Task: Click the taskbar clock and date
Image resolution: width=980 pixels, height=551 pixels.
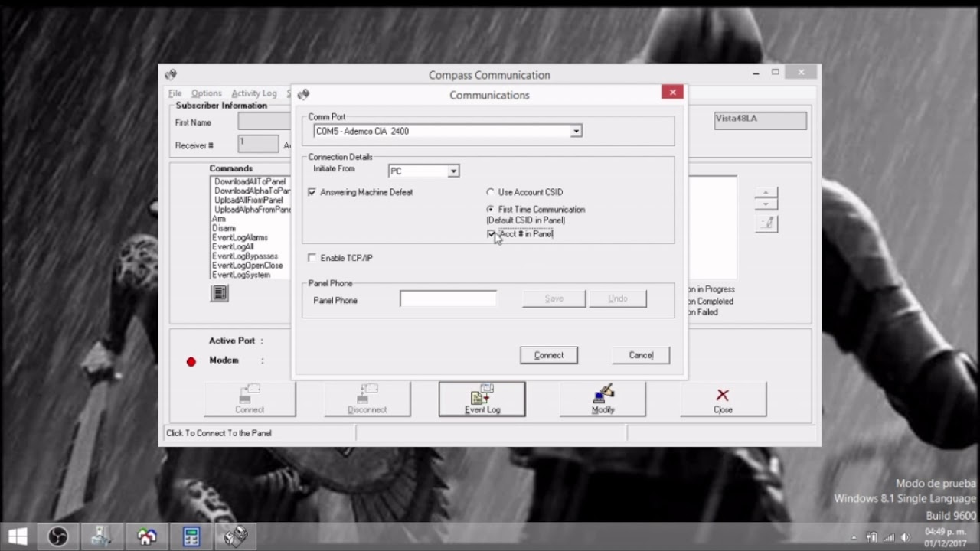Action: [x=945, y=537]
